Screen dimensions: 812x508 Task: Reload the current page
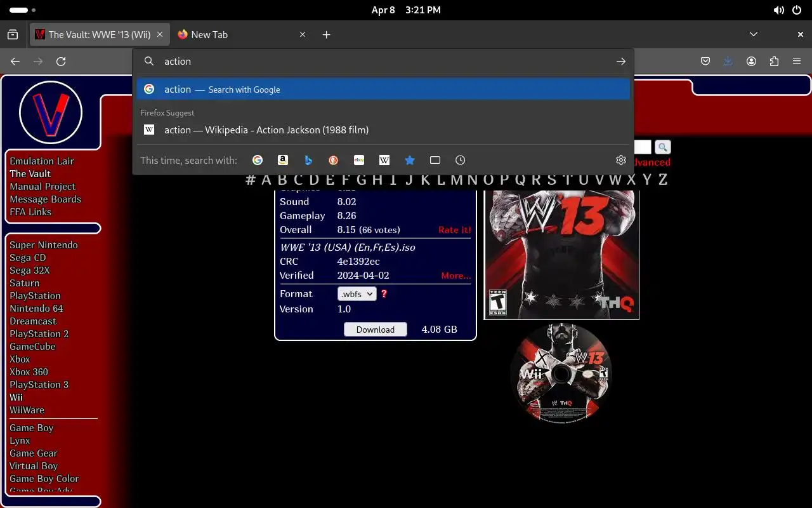click(x=61, y=62)
